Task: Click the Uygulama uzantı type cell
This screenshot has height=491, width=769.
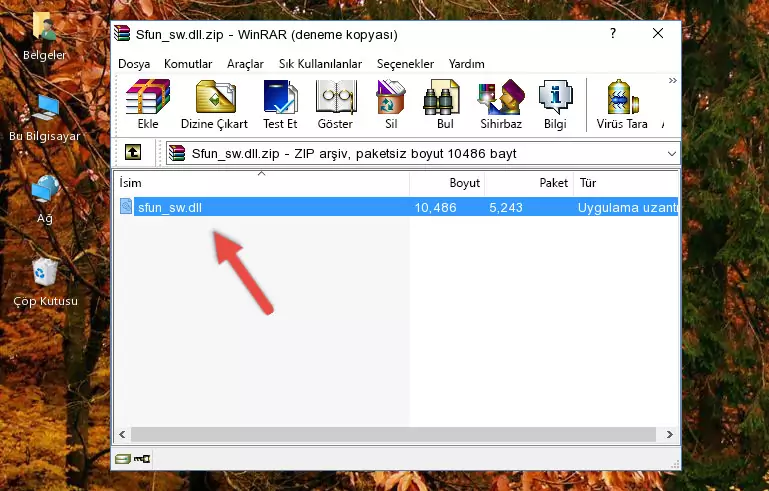Action: [x=627, y=207]
